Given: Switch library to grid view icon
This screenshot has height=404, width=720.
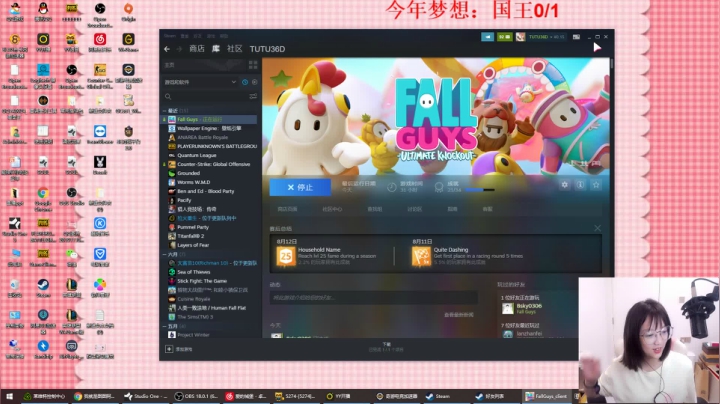Looking at the screenshot, I should (x=253, y=65).
